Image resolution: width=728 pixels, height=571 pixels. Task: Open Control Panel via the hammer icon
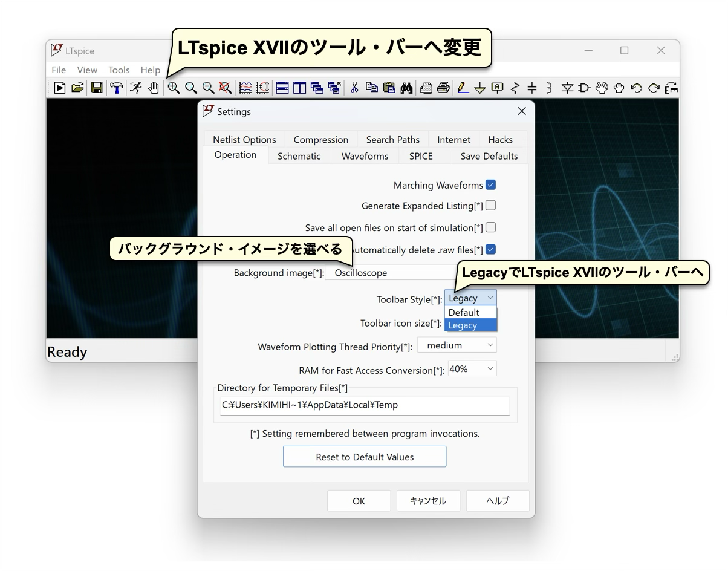pyautogui.click(x=116, y=88)
